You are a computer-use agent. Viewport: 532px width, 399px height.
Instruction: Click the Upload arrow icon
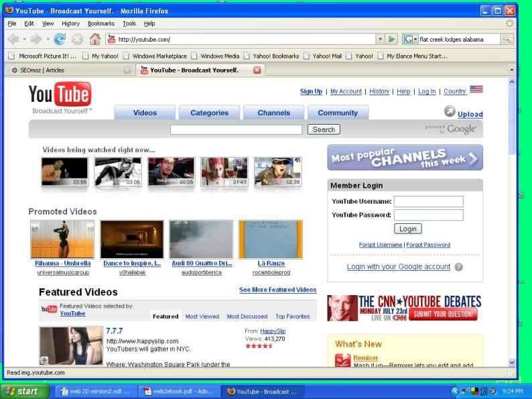[x=450, y=111]
